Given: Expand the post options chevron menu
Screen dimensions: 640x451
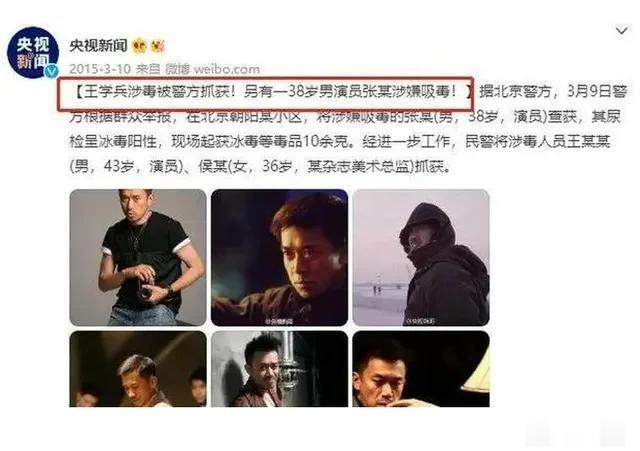Looking at the screenshot, I should tap(621, 31).
